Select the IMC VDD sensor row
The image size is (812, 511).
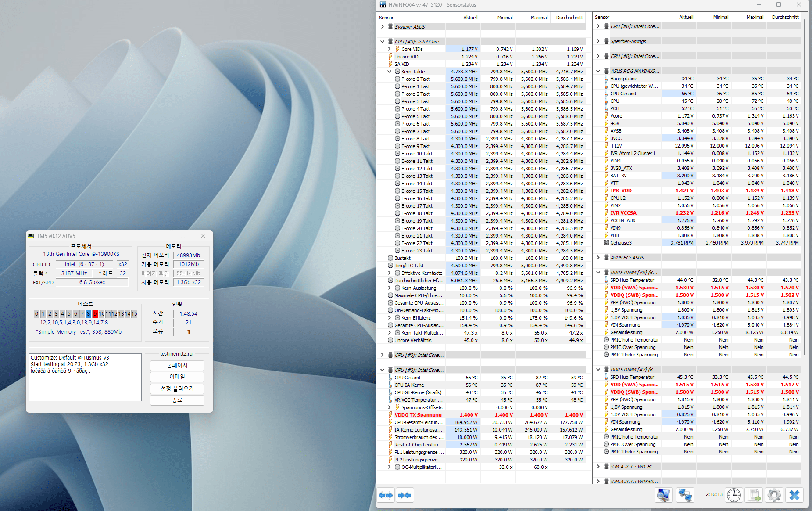(x=621, y=191)
